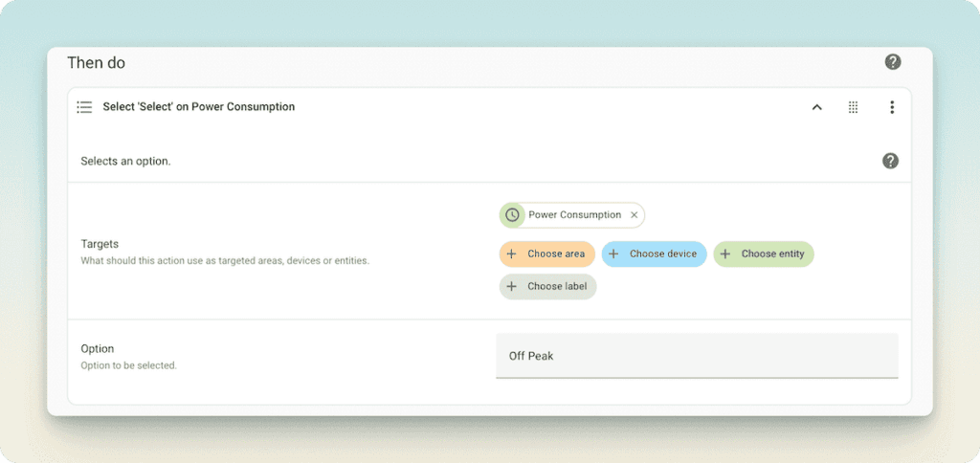The height and width of the screenshot is (463, 980).
Task: Click the plus icon on Choose device
Action: tap(613, 254)
